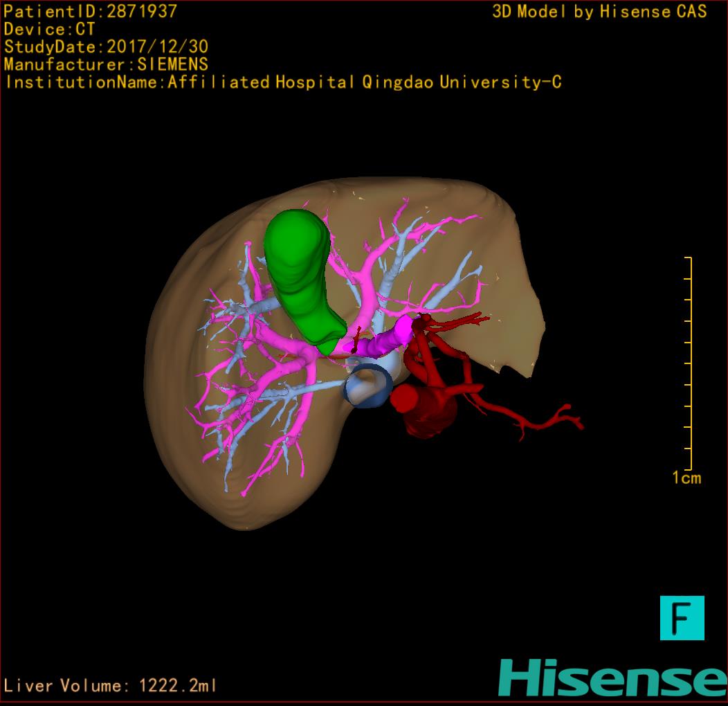This screenshot has height=706, width=728.
Task: Click the 'Liver Volume: 1222.2ml' readout
Action: 110,685
